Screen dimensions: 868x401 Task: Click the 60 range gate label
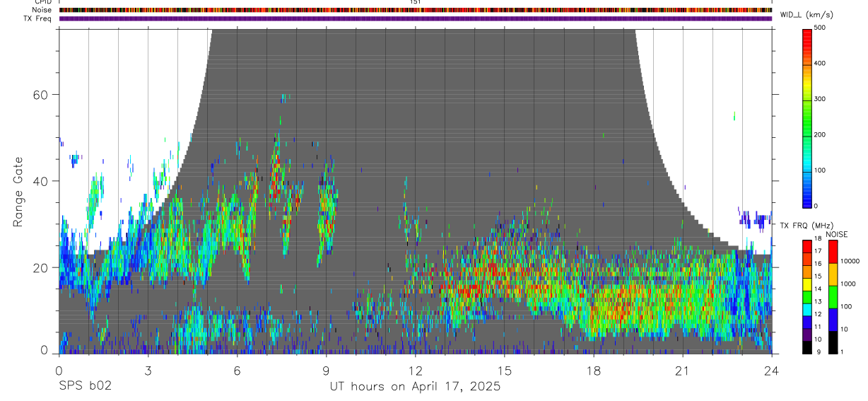41,94
